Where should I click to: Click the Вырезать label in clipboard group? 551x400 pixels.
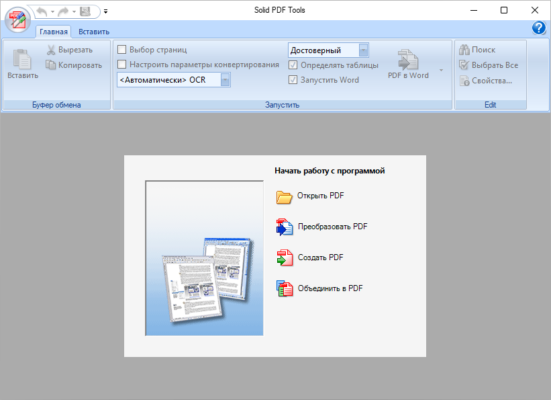tap(75, 50)
